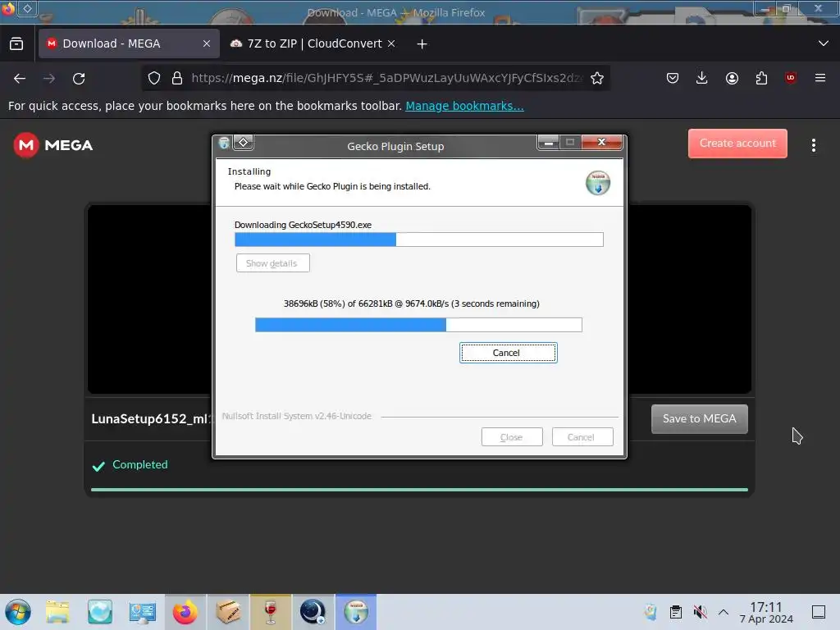Click the LunaSetup6152 file name

click(150, 419)
